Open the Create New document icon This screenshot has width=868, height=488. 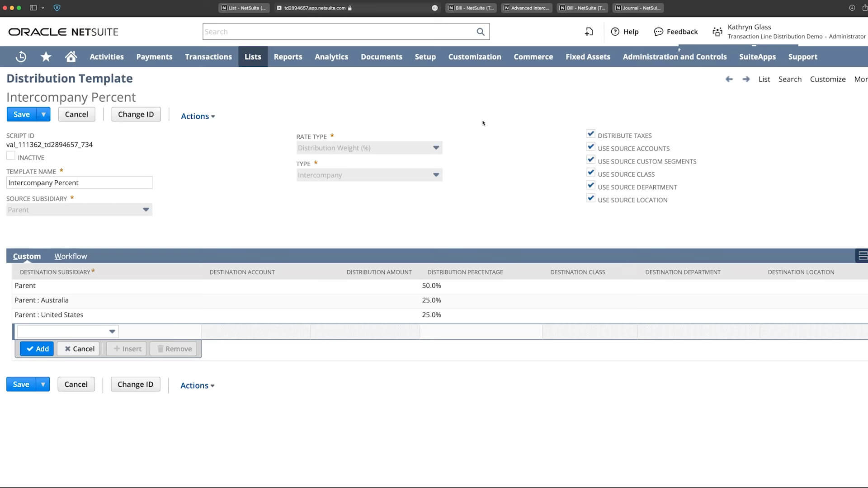click(x=588, y=32)
